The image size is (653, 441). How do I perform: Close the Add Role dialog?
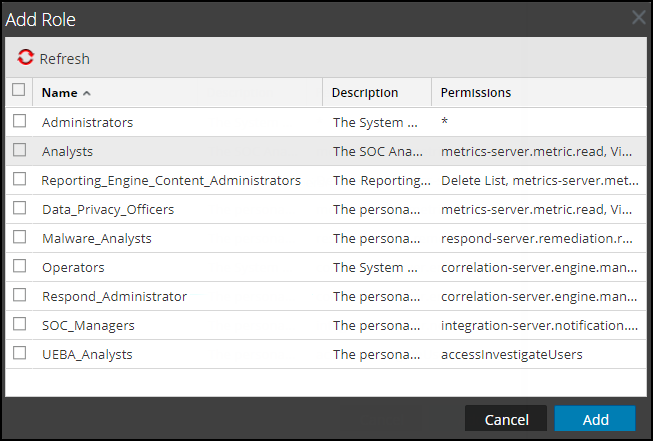tap(639, 18)
